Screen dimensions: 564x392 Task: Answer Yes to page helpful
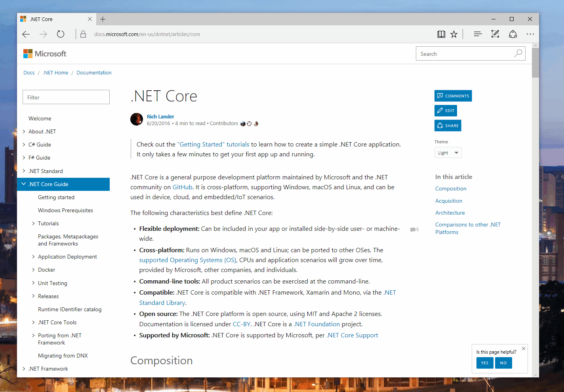485,363
